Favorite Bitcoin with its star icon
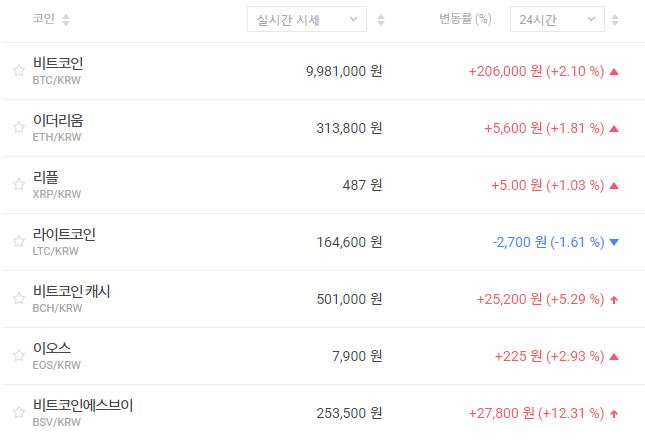 (x=18, y=71)
